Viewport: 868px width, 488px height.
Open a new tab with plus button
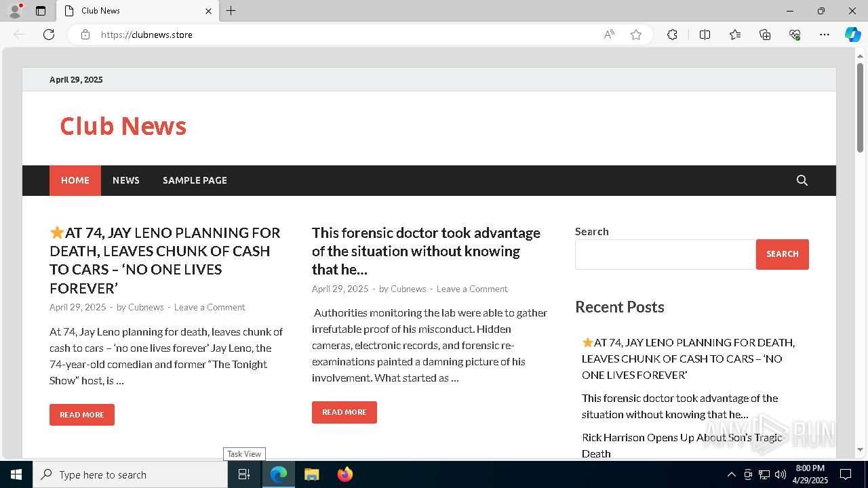point(231,11)
